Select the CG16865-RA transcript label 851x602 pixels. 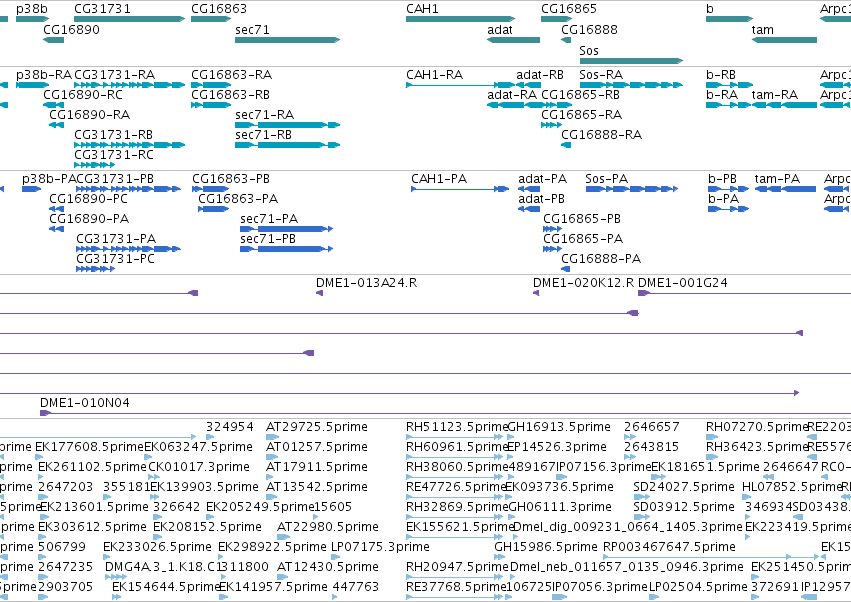tap(581, 115)
